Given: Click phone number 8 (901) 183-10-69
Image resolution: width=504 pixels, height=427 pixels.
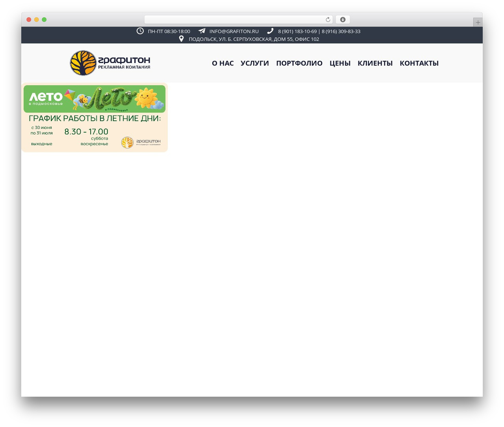Looking at the screenshot, I should coord(297,31).
